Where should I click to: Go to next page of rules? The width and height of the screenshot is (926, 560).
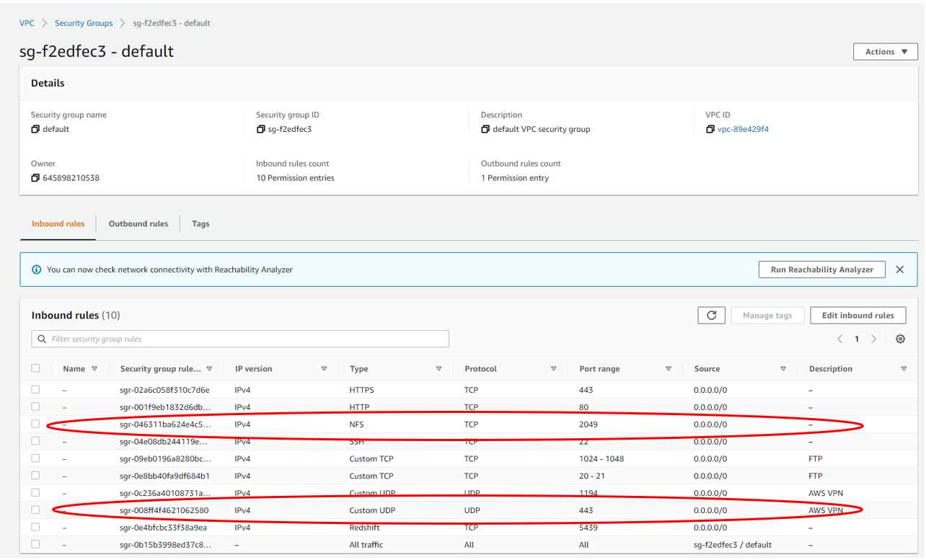tap(873, 339)
